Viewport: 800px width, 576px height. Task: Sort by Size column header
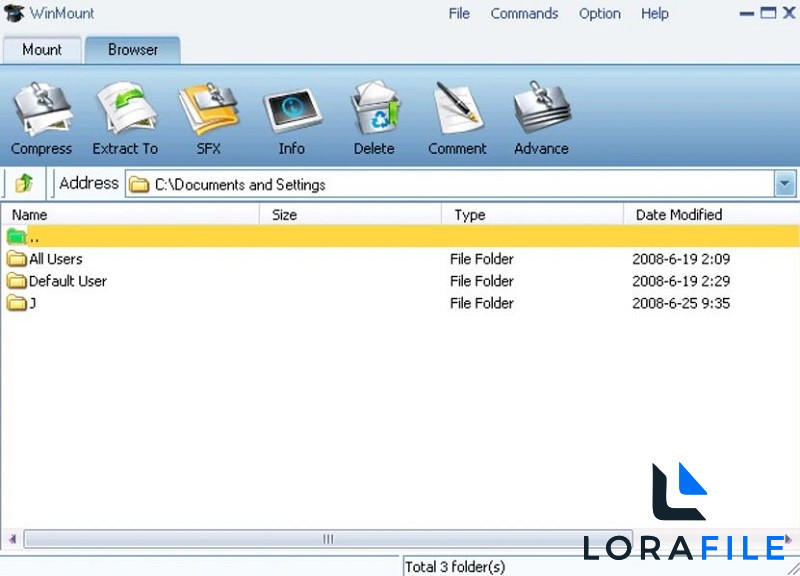(351, 215)
